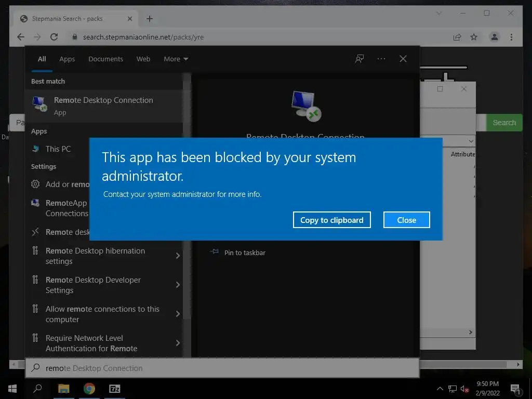Open the More dropdown in search
The image size is (532, 399).
176,59
